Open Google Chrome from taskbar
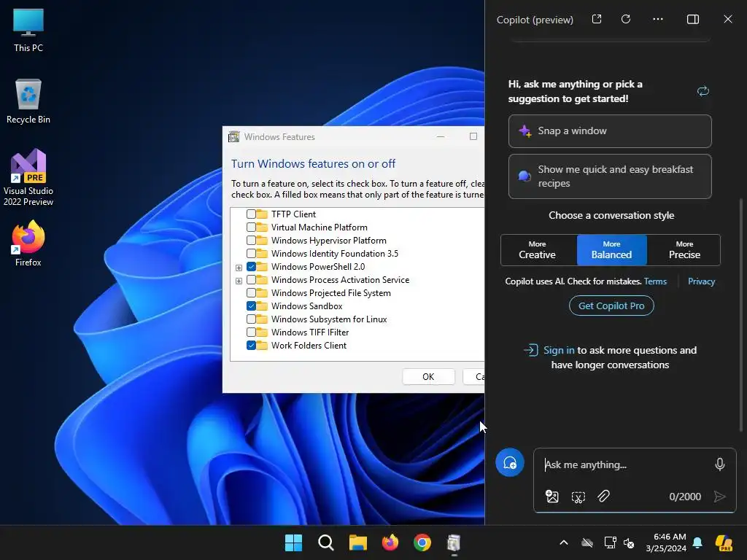Screen dimensions: 747x560 click(422, 542)
